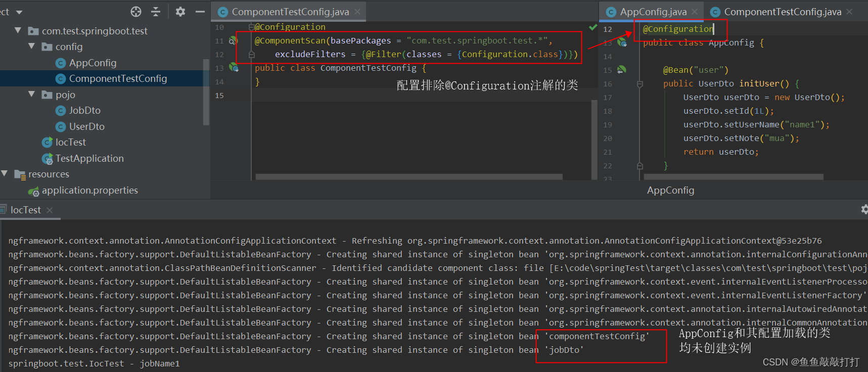Switch to left ComponentTestConfig.java tab

pyautogui.click(x=290, y=12)
